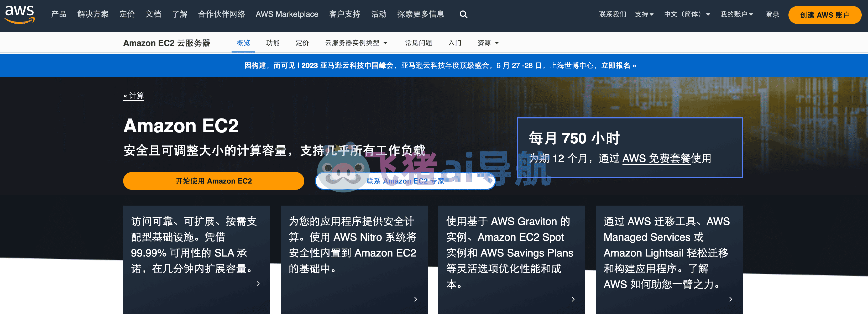Screen dimensions: 868x334
Task: Open the 解决方案 menu
Action: (93, 14)
